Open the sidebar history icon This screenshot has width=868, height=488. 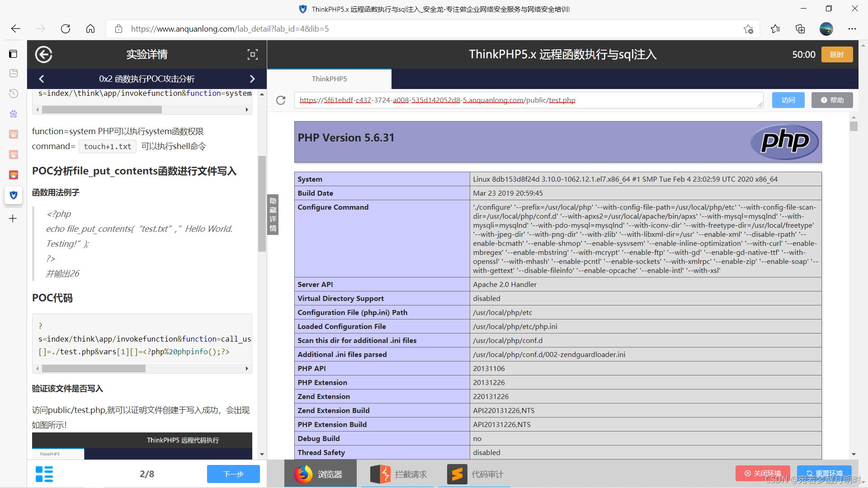(x=14, y=94)
